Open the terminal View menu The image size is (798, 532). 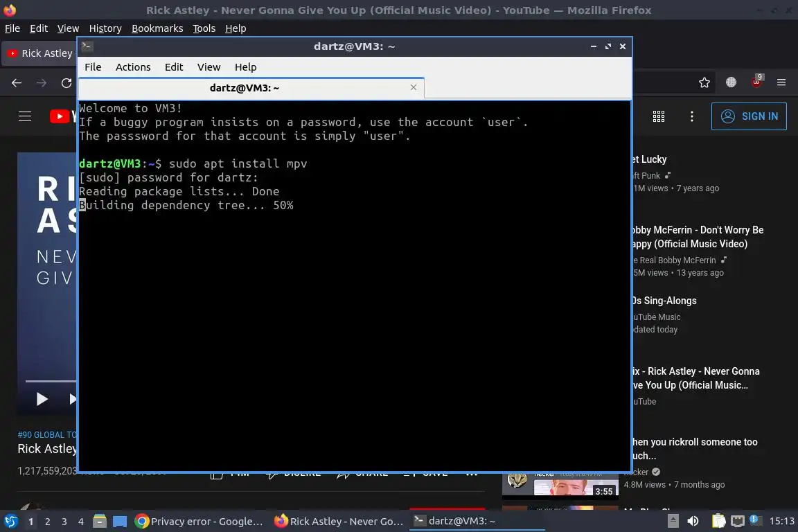coord(209,67)
